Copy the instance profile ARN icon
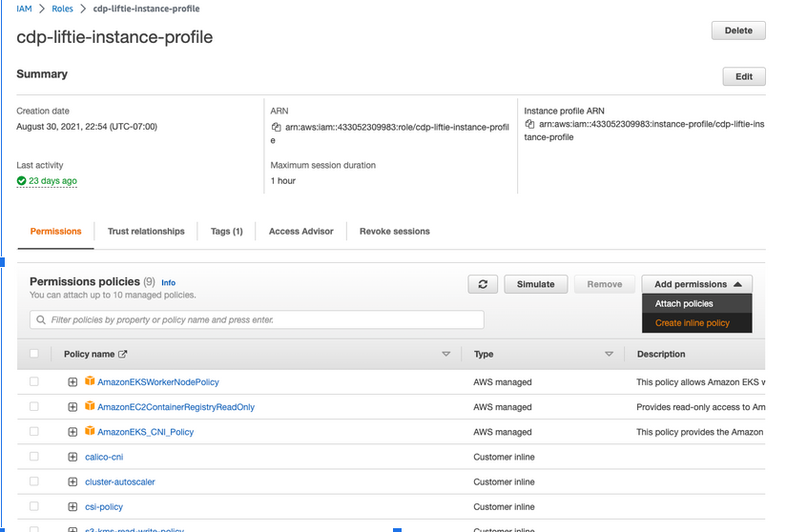786x532 pixels. point(529,124)
